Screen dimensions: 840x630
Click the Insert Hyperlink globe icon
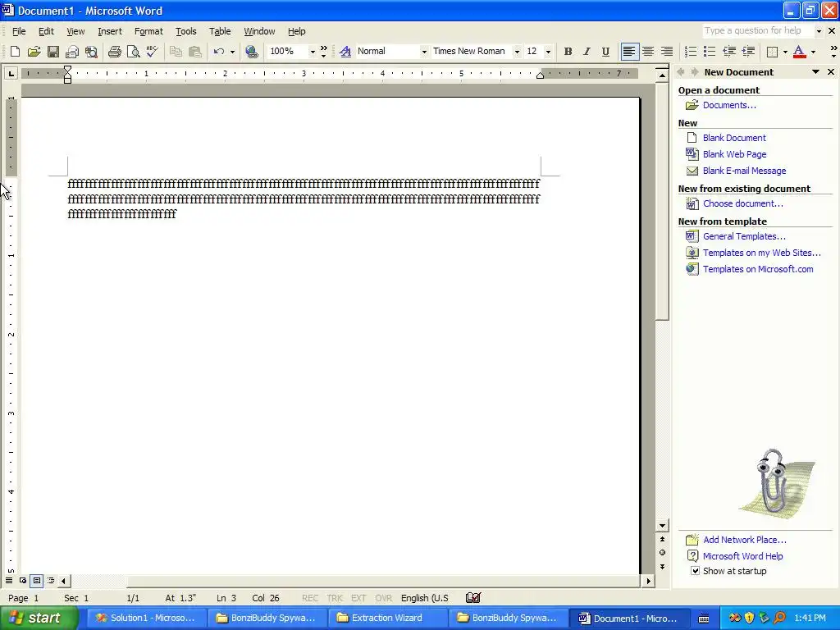(251, 52)
